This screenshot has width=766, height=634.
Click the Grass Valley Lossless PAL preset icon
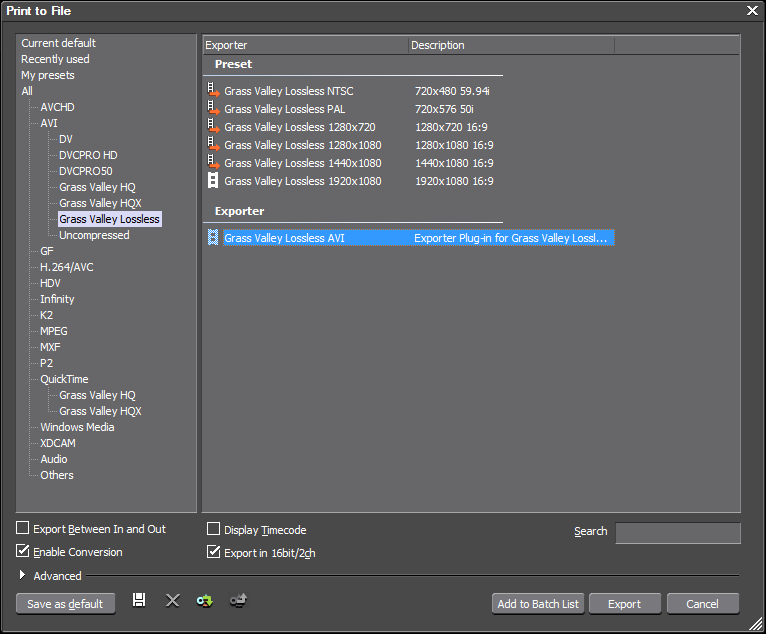click(x=213, y=108)
